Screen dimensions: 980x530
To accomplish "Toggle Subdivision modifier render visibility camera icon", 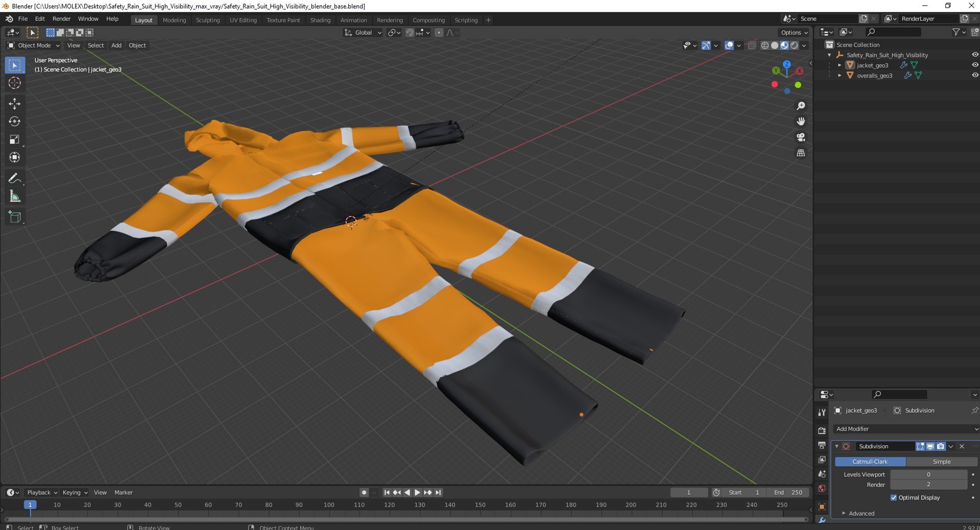I will coord(941,447).
